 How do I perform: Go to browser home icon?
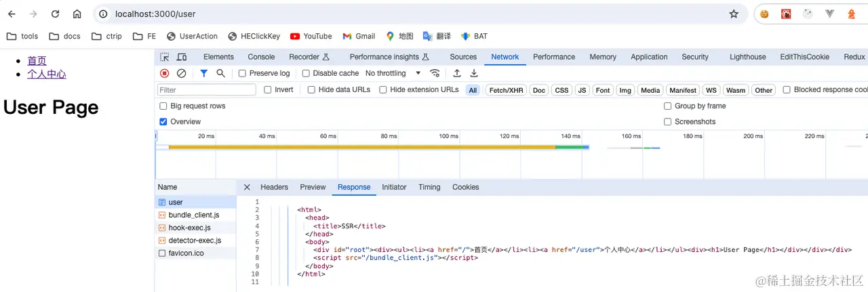tap(77, 14)
